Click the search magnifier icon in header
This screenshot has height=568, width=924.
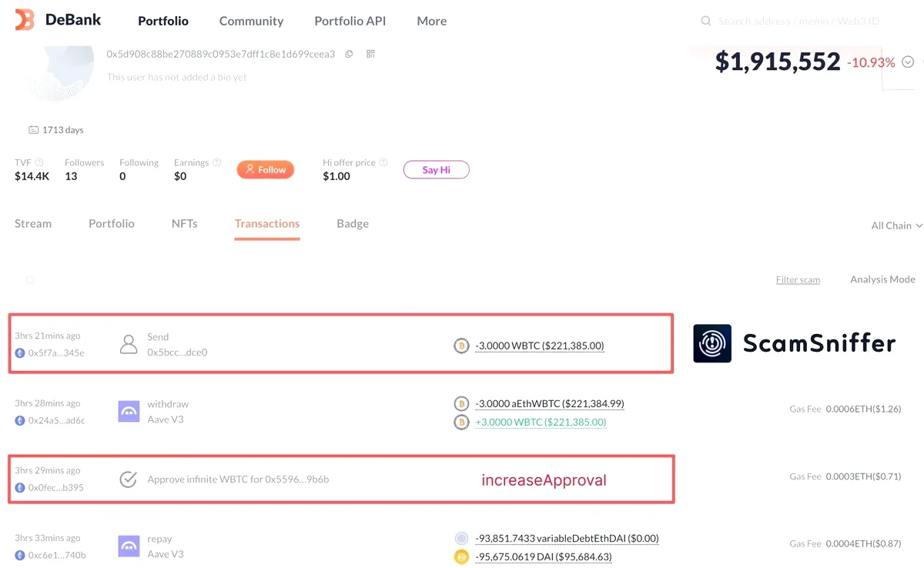[x=705, y=22]
